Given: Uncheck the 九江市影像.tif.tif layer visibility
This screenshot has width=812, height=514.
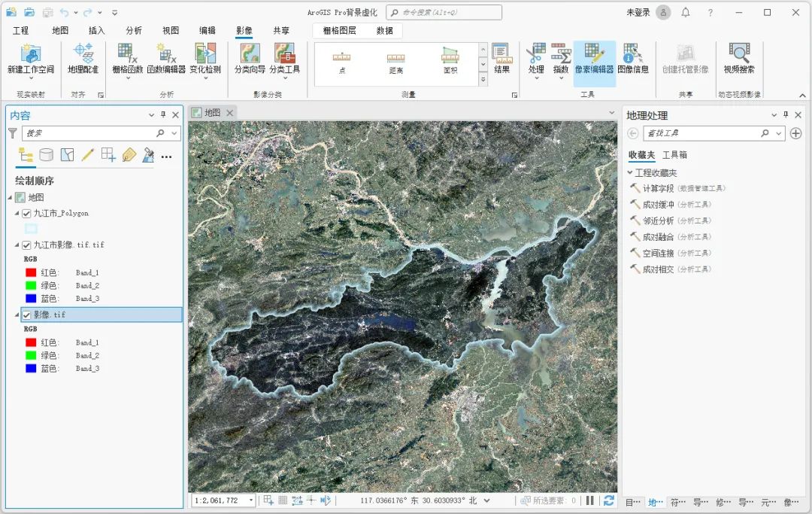Looking at the screenshot, I should point(26,245).
